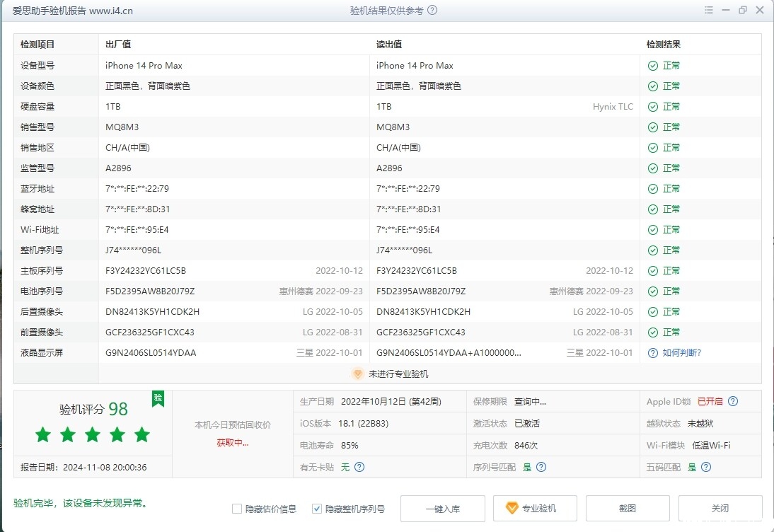Click the charge count 846次 value

pyautogui.click(x=526, y=446)
